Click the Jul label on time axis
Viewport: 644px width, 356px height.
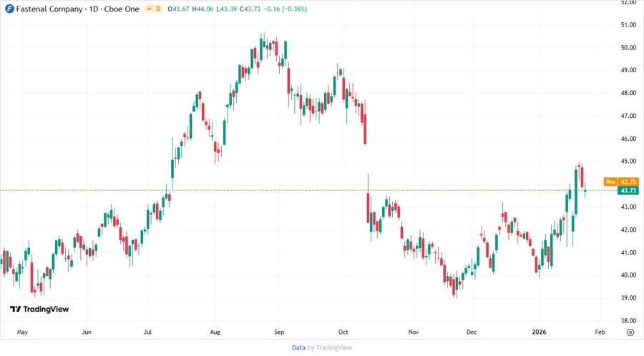147,332
